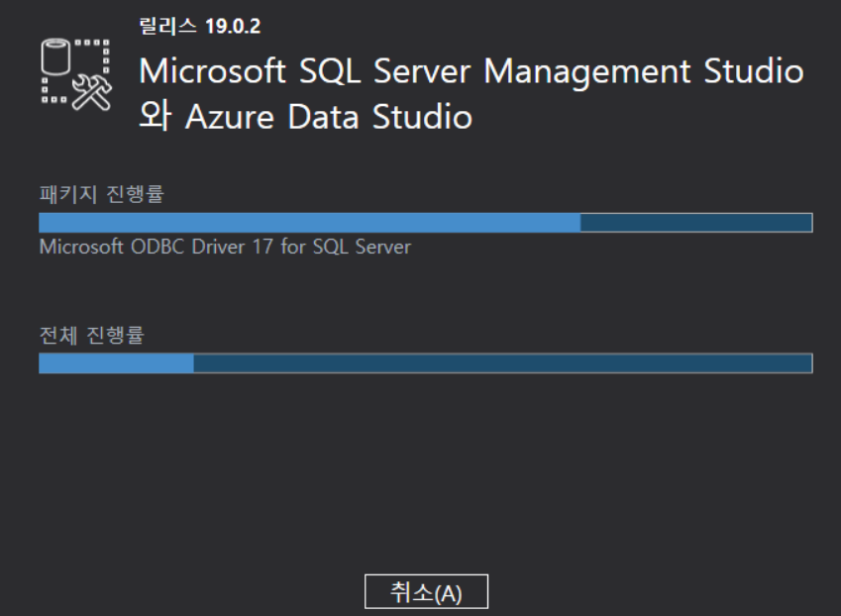Click the SSMS database tools logo icon
Image resolution: width=841 pixels, height=616 pixels.
(x=76, y=74)
